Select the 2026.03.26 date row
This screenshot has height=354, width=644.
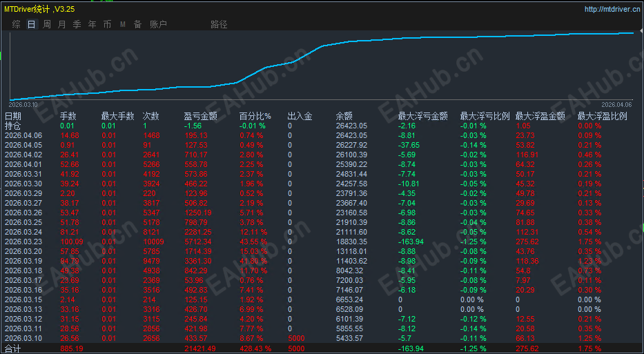tap(24, 213)
